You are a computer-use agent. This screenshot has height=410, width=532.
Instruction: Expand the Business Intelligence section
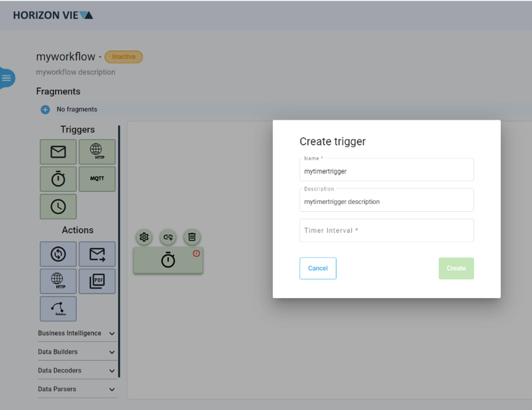77,333
